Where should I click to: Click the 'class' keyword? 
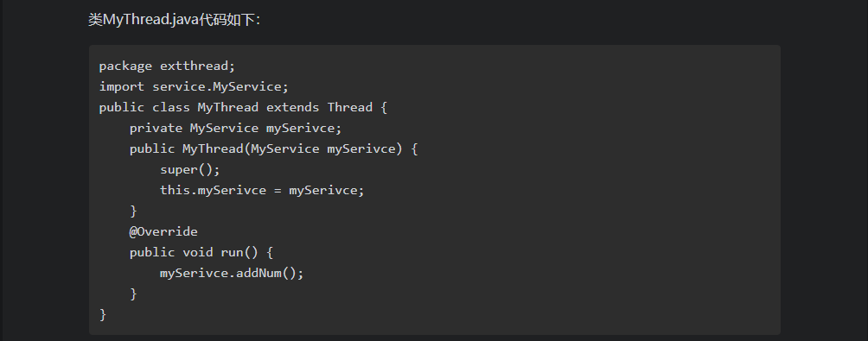pos(171,107)
